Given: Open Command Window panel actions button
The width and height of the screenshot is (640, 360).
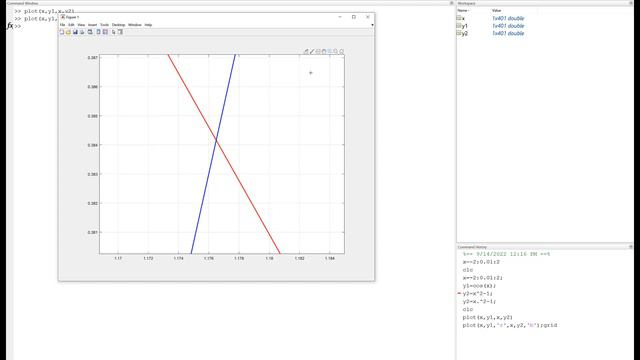Looking at the screenshot, I should point(451,3).
